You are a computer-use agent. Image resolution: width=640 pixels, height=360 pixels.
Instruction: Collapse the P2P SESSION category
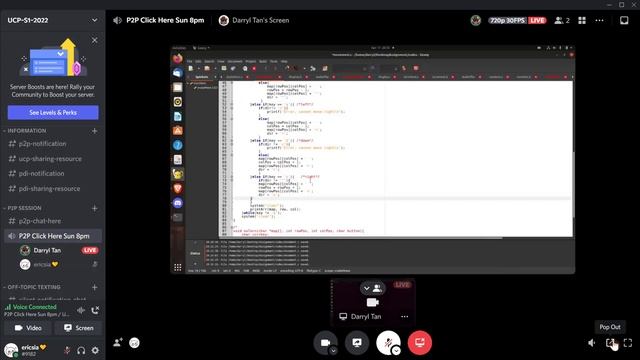tap(23, 208)
